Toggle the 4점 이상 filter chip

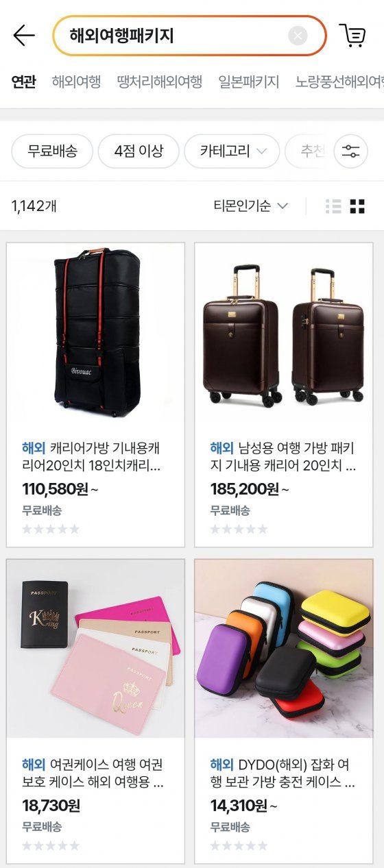pos(139,151)
